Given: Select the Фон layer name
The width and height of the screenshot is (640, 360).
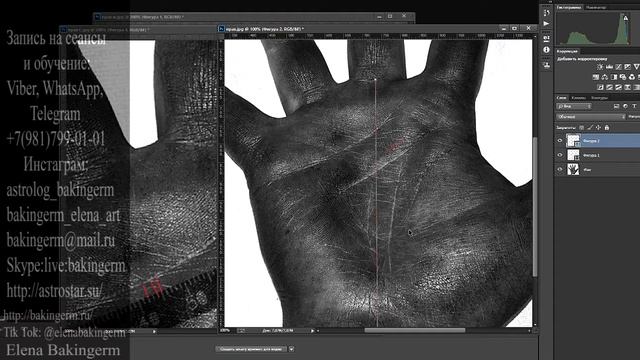Looking at the screenshot, I should click(x=587, y=169).
